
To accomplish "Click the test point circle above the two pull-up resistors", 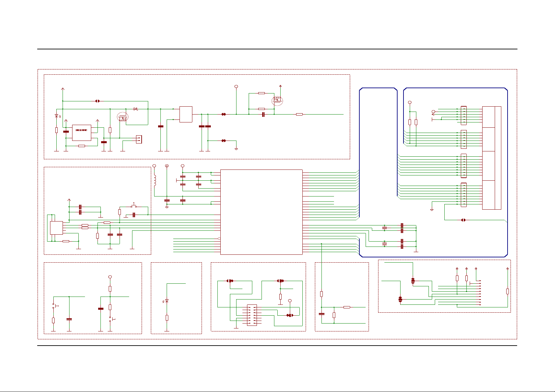I will point(410,102).
